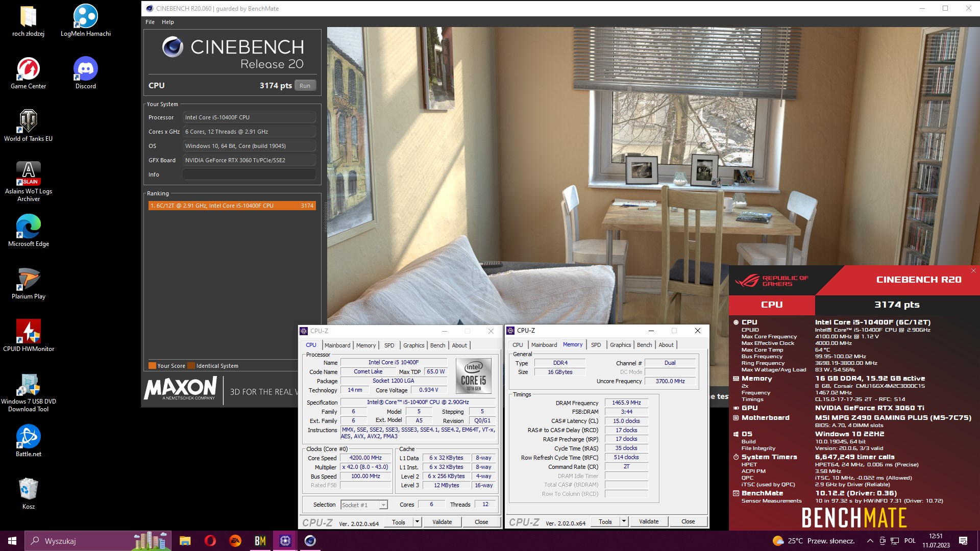The width and height of the screenshot is (980, 551).
Task: Open Opera browser from taskbar
Action: point(210,541)
